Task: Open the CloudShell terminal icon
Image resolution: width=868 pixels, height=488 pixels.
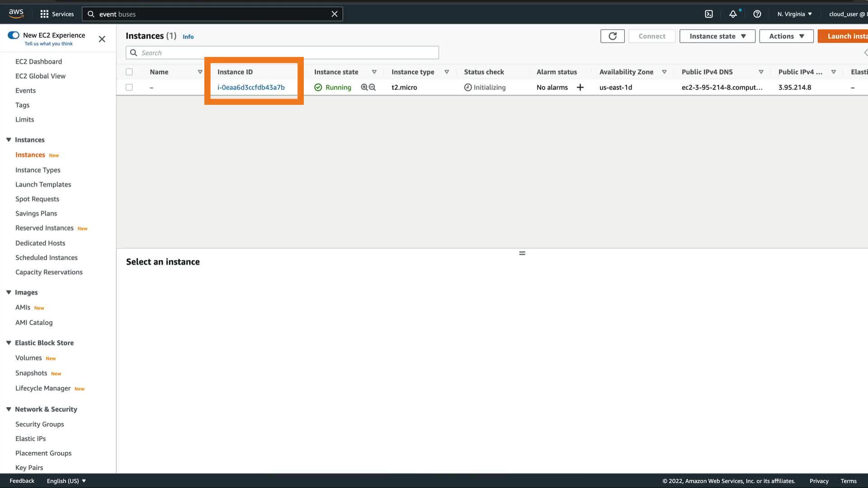Action: [x=708, y=14]
